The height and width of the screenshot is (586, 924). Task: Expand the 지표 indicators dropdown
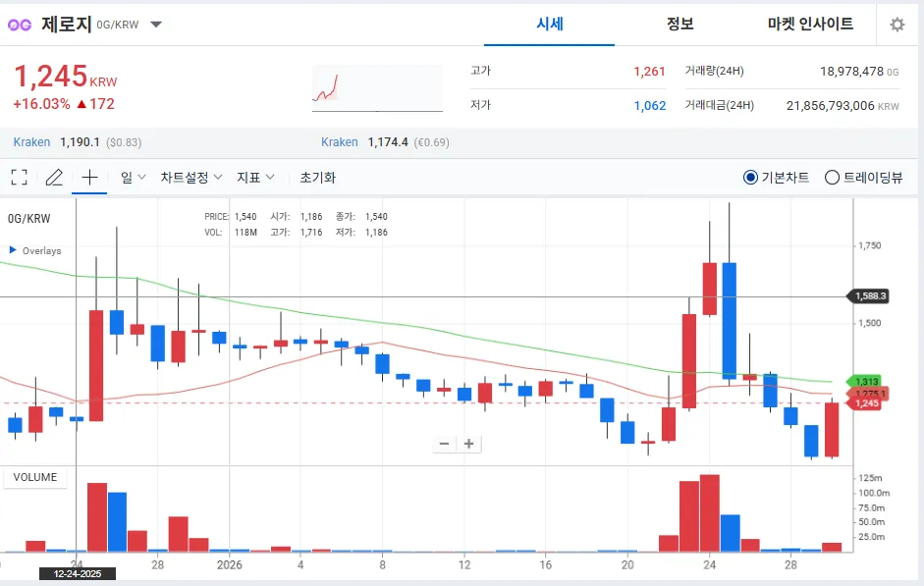click(x=255, y=178)
